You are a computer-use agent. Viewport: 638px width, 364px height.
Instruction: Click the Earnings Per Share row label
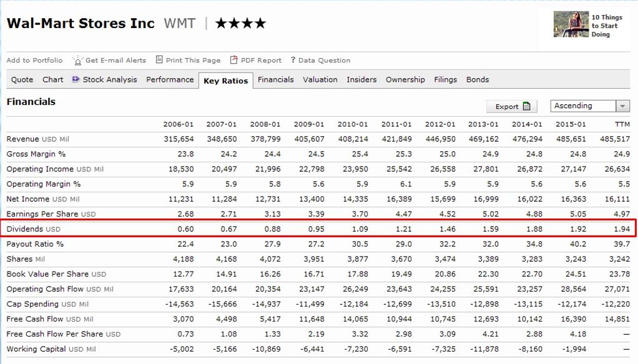pos(51,214)
